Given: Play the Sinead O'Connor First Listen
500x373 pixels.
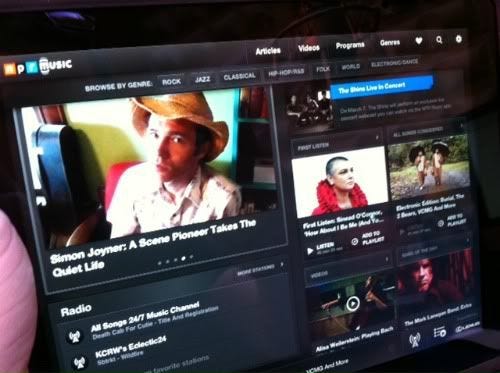Looking at the screenshot, I should coord(325,249).
